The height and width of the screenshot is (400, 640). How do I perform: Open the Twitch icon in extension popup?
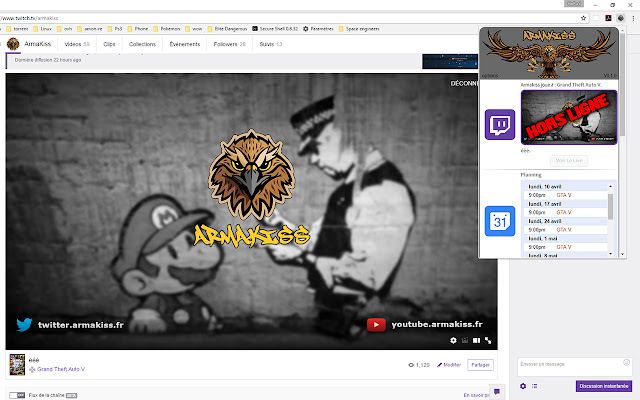500,124
